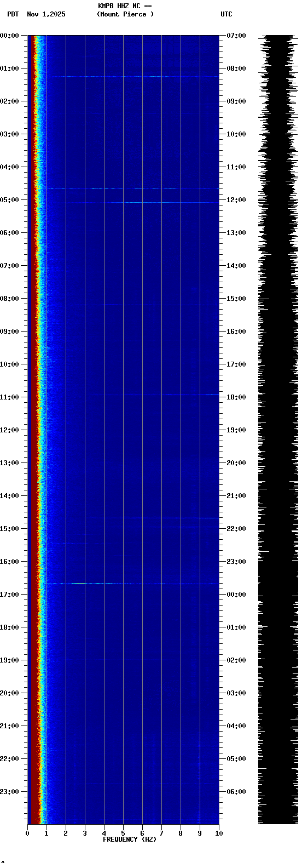Viewport: 302px width, 868px height.
Task: Click the PDT '18:00' time label
Action: (x=9, y=627)
